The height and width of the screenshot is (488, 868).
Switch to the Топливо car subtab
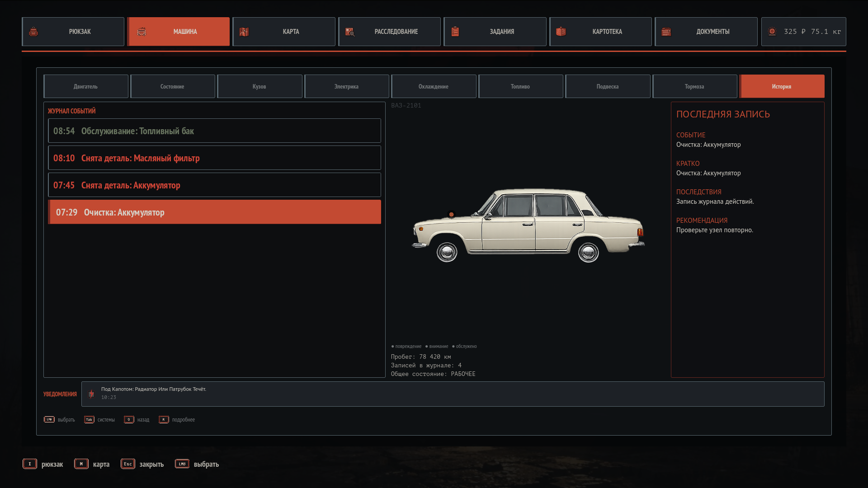(521, 86)
